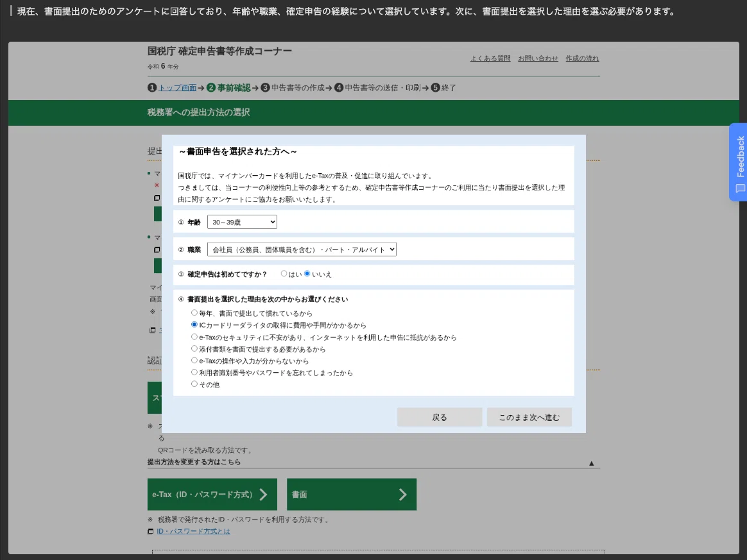Image resolution: width=747 pixels, height=560 pixels.
Task: Collapse 提出方法を変更する方はこちら triangle
Action: [591, 463]
